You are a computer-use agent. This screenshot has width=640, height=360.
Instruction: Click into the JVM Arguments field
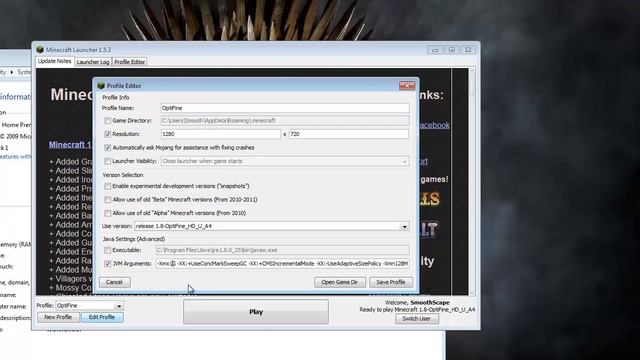[282, 264]
